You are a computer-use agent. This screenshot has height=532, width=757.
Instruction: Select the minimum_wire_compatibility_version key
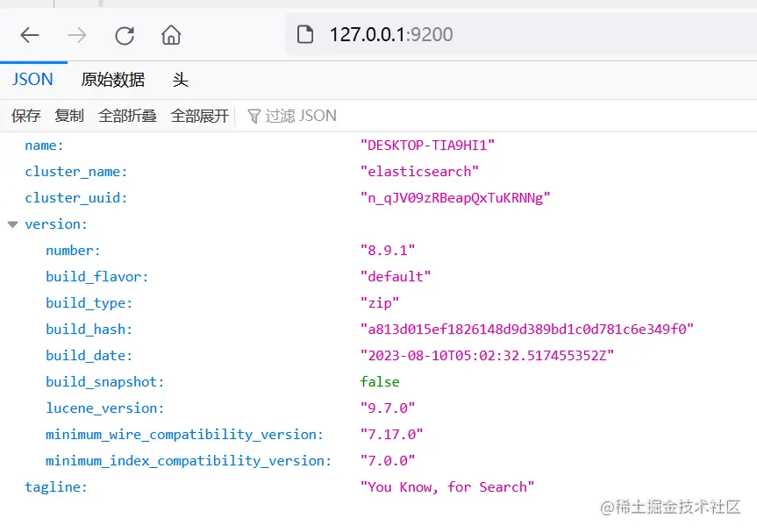click(x=184, y=435)
